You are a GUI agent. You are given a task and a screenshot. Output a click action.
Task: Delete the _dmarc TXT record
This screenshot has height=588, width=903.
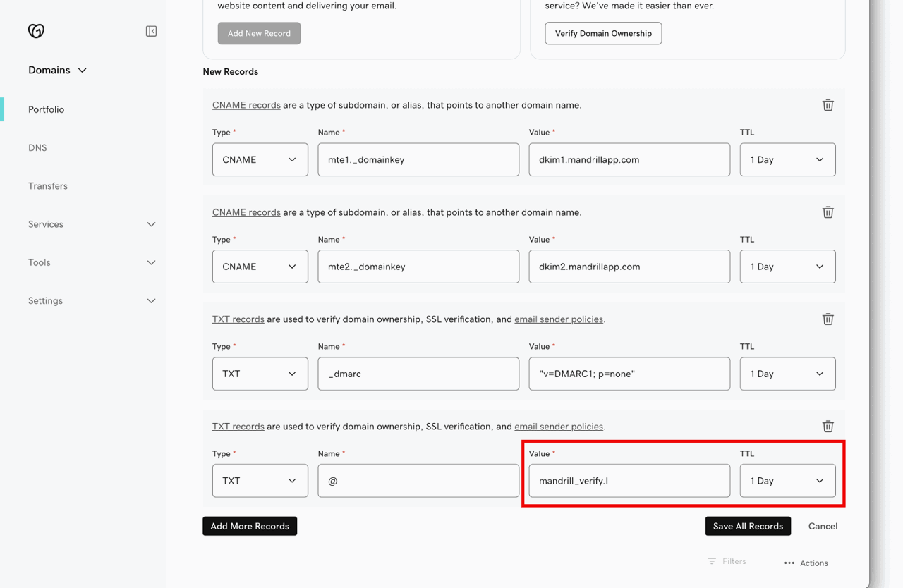828,319
